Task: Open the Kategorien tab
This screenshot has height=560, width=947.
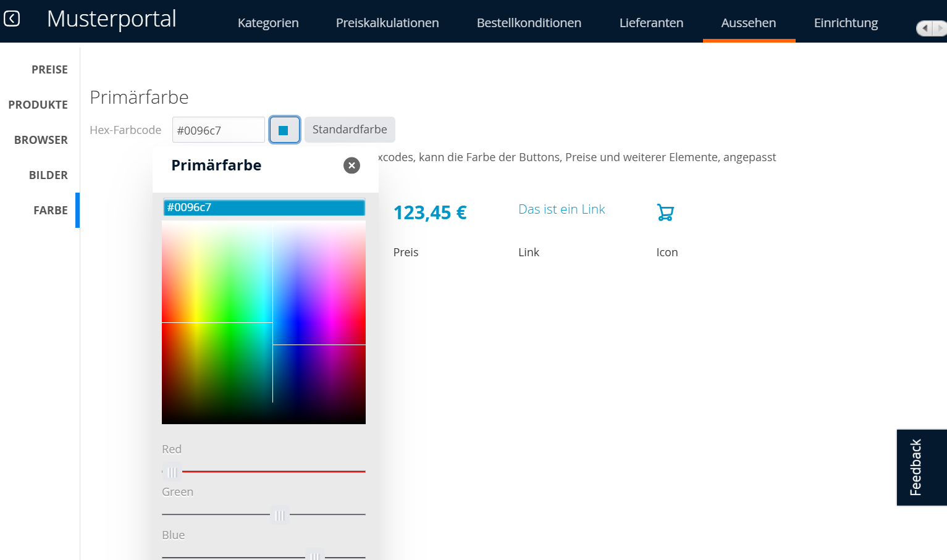Action: click(268, 23)
